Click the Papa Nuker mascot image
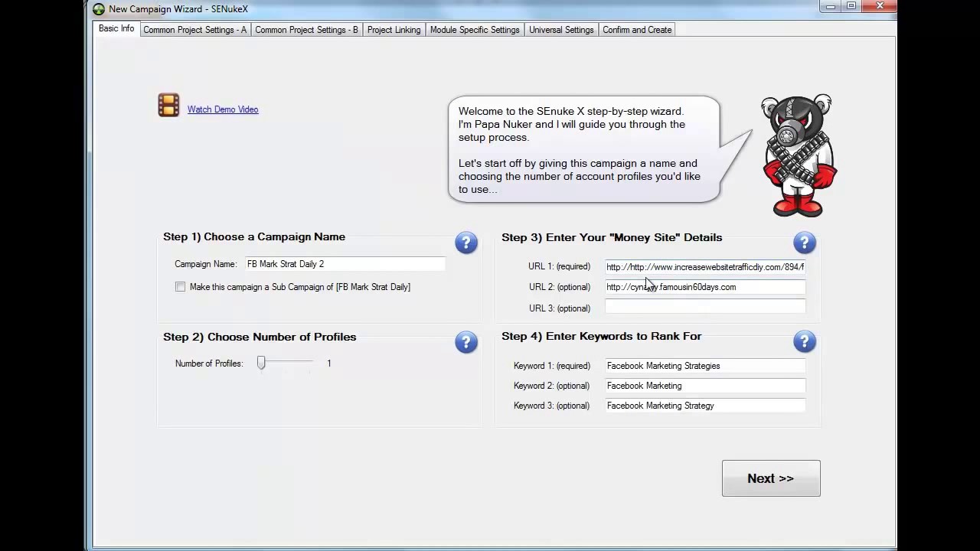 [x=799, y=155]
